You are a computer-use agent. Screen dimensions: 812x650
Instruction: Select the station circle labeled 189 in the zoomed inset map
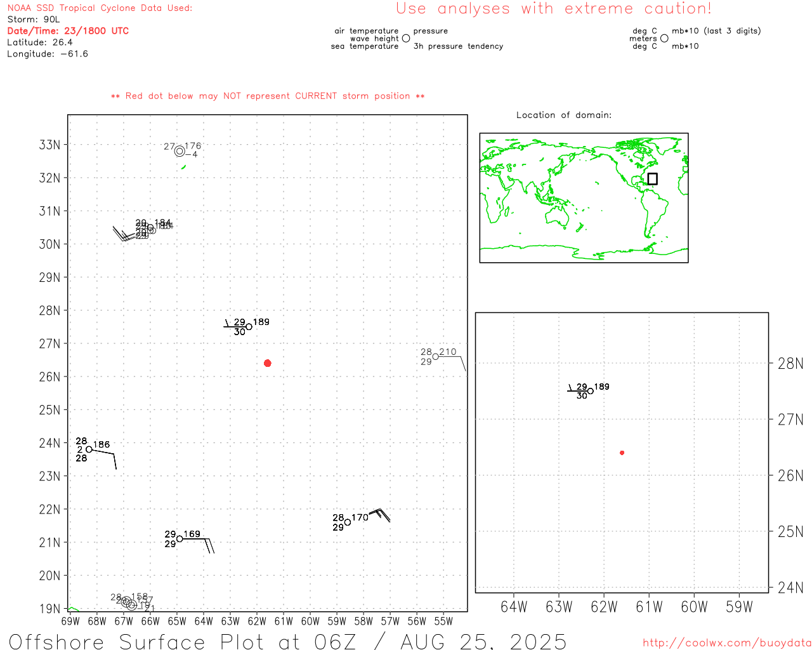pos(591,391)
